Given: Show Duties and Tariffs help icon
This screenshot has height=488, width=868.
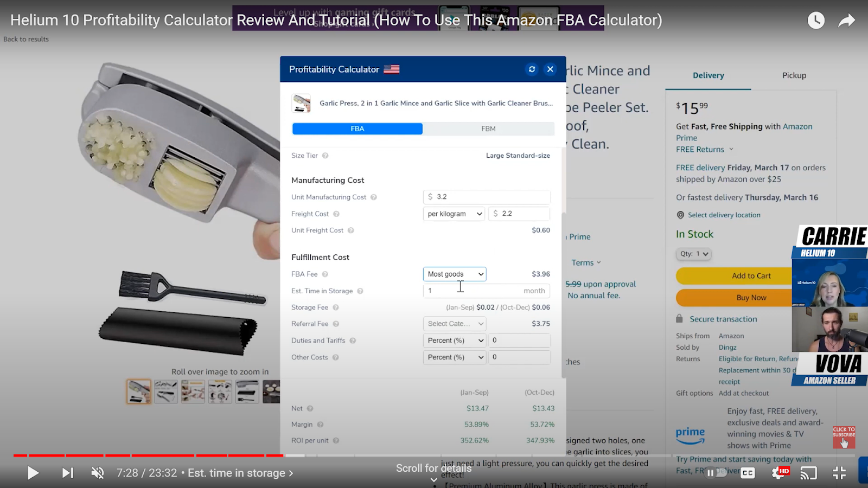Looking at the screenshot, I should point(353,341).
